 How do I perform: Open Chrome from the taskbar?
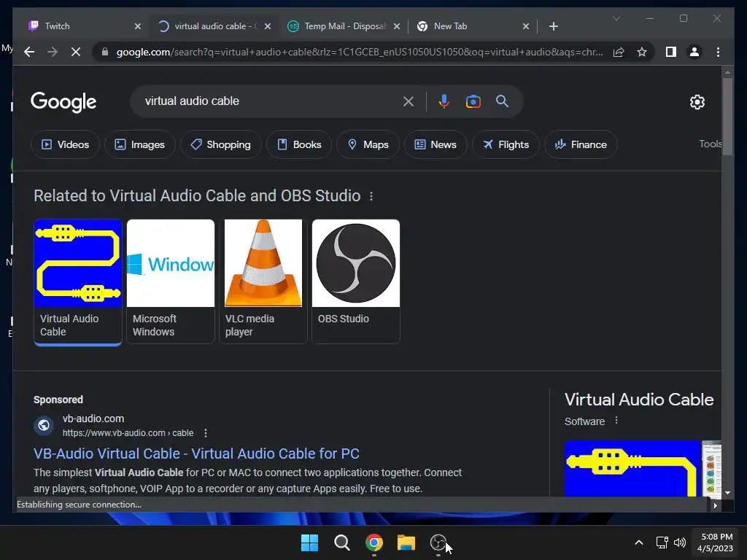(374, 542)
